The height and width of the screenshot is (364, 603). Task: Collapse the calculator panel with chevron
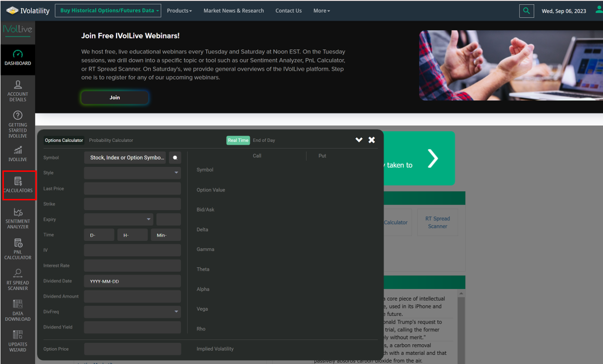click(359, 140)
